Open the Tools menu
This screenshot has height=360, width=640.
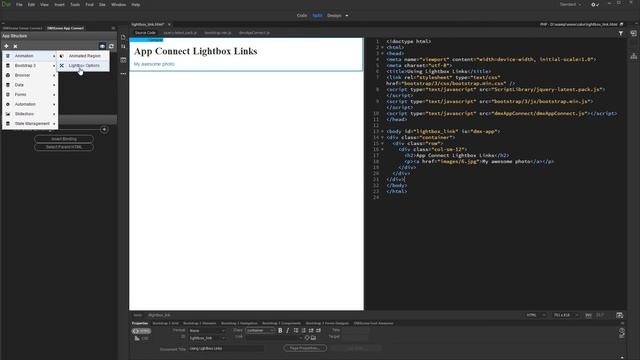[75, 4]
